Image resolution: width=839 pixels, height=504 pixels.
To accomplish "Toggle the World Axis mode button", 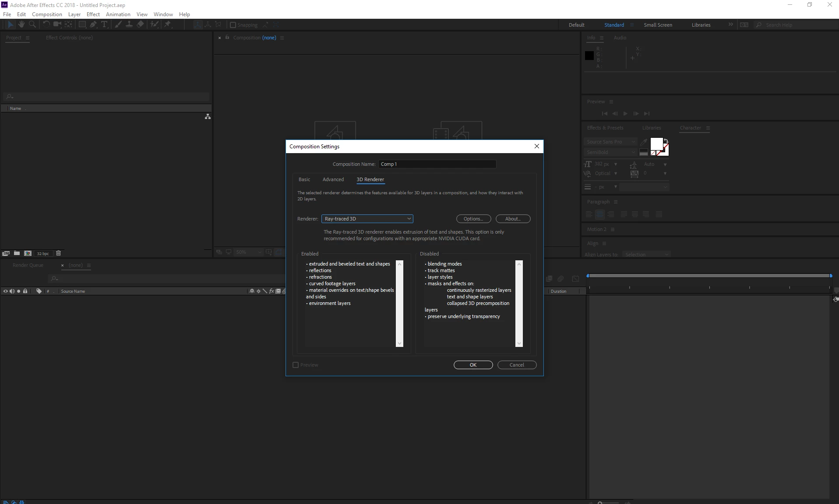I will [208, 25].
